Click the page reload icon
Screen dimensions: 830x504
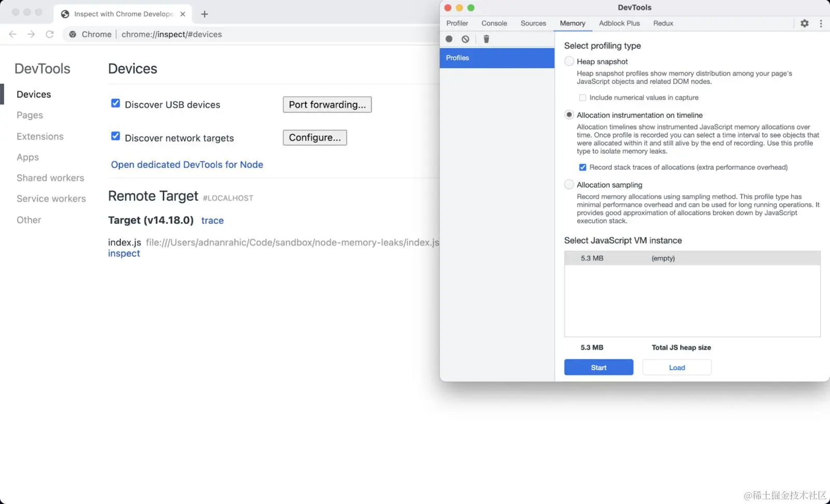click(x=50, y=34)
